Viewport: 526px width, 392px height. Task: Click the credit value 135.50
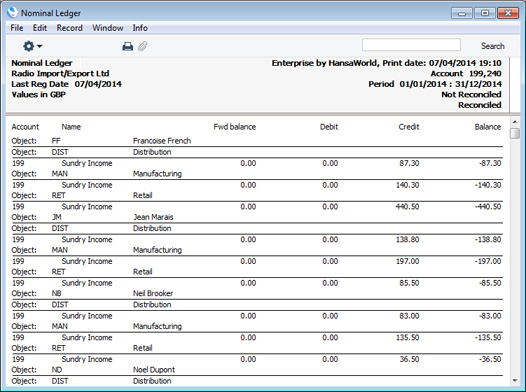tap(408, 338)
